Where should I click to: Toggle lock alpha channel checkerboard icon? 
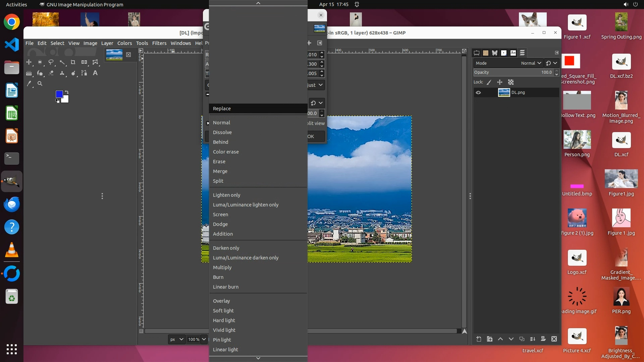pos(511,82)
